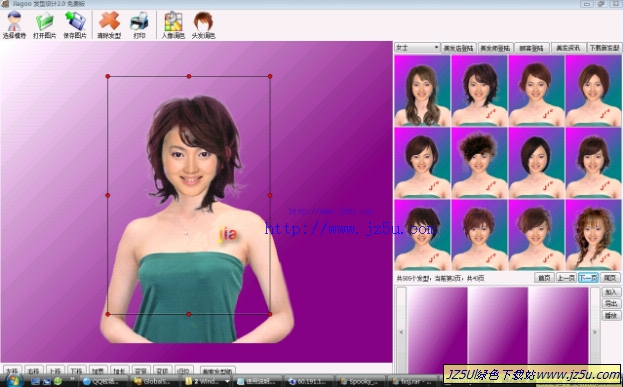Switch to GlobalS... taskbar window
Screen dimensions: 624x387
(x=154, y=381)
